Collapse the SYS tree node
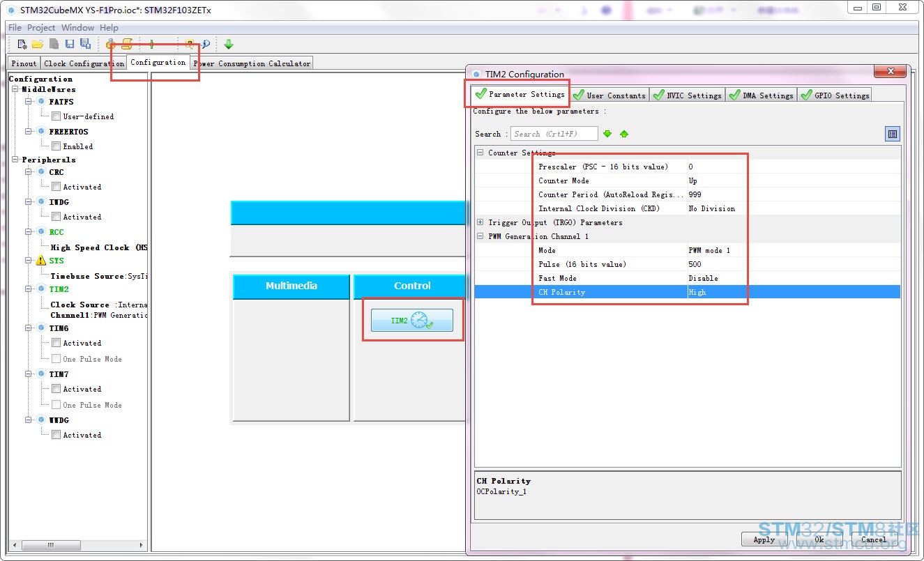The height and width of the screenshot is (561, 924). (x=29, y=261)
